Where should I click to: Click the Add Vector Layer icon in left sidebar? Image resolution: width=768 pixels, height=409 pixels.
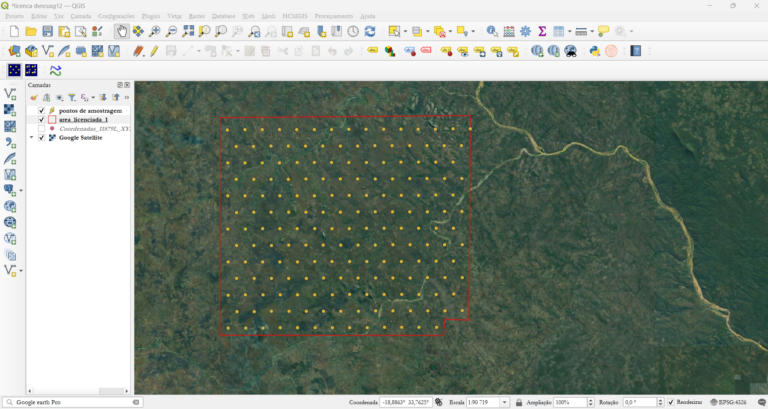point(10,94)
